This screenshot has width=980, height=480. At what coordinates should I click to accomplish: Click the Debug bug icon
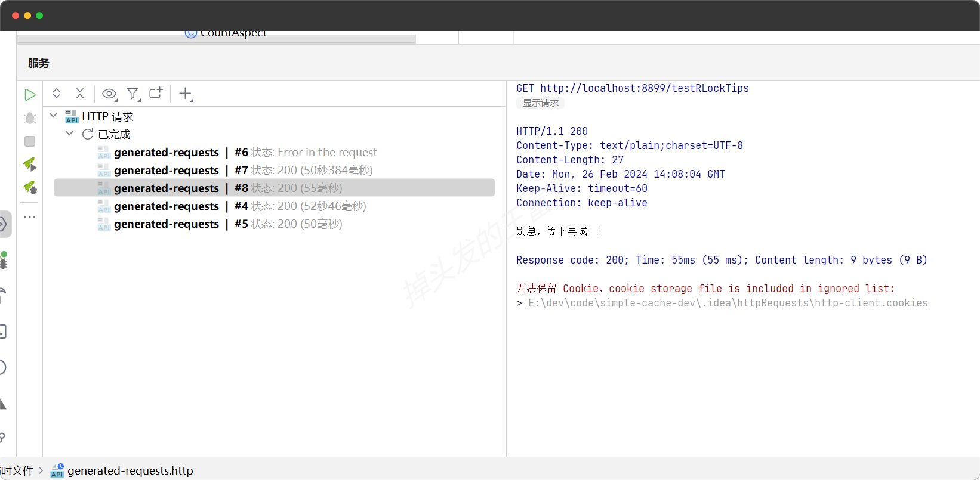pyautogui.click(x=30, y=118)
